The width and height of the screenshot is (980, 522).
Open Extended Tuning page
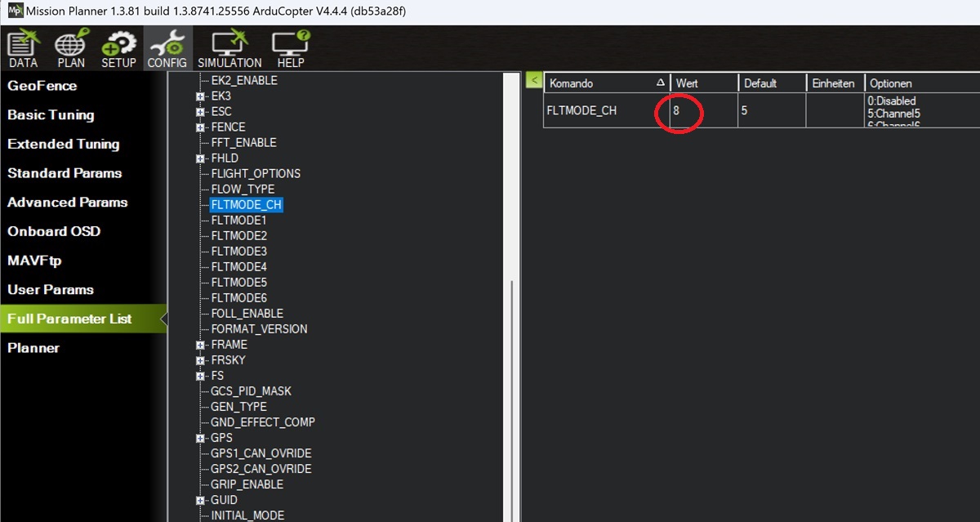63,145
